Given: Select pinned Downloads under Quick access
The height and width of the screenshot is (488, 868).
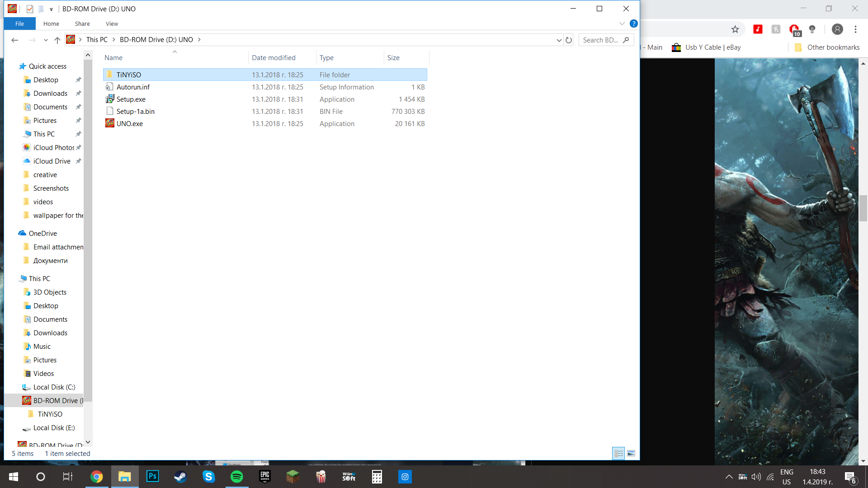Looking at the screenshot, I should click(x=50, y=94).
